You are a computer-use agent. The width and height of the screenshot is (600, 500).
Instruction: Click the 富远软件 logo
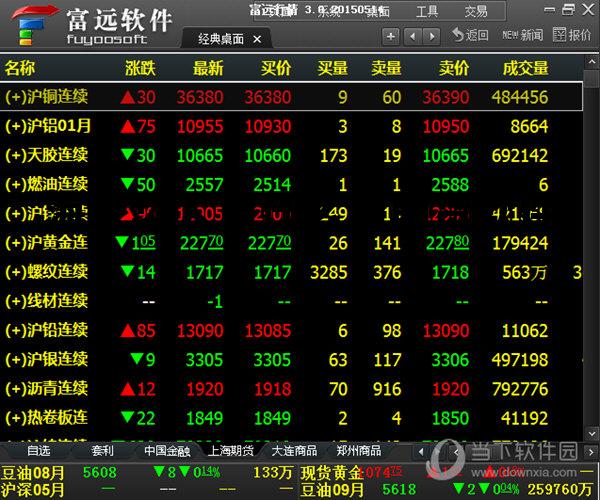[92, 25]
